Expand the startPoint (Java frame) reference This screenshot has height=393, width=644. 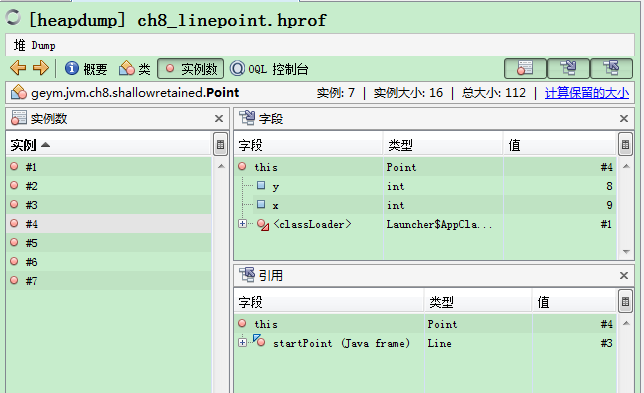(x=242, y=342)
